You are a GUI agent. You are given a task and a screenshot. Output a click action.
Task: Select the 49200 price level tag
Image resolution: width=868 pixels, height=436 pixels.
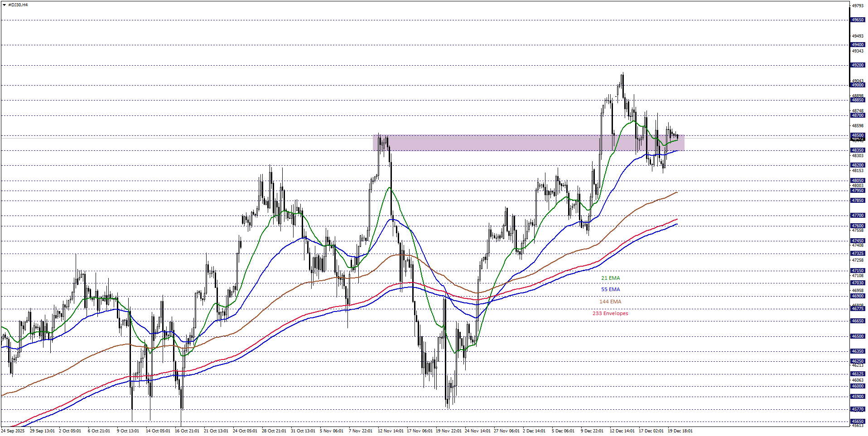coord(857,65)
